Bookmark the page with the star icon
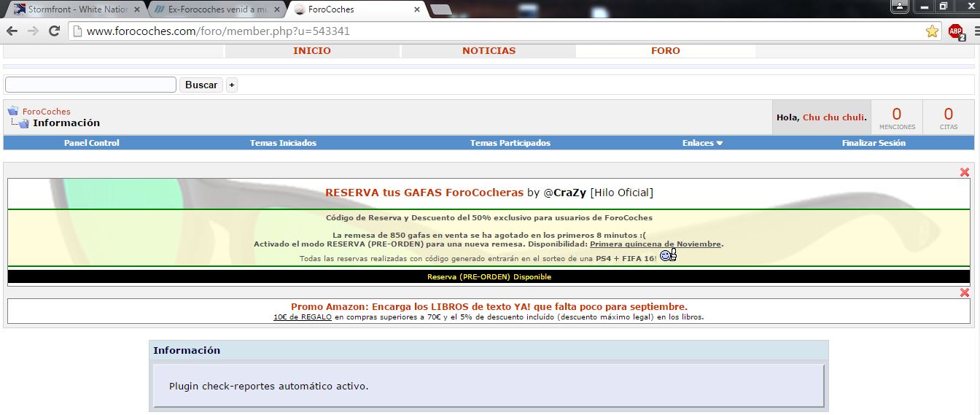Image resolution: width=980 pixels, height=415 pixels. (x=932, y=31)
